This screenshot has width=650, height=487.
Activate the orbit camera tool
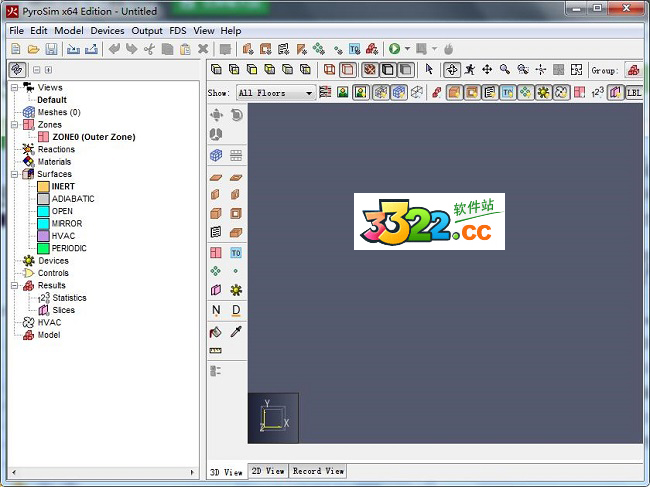pos(451,70)
